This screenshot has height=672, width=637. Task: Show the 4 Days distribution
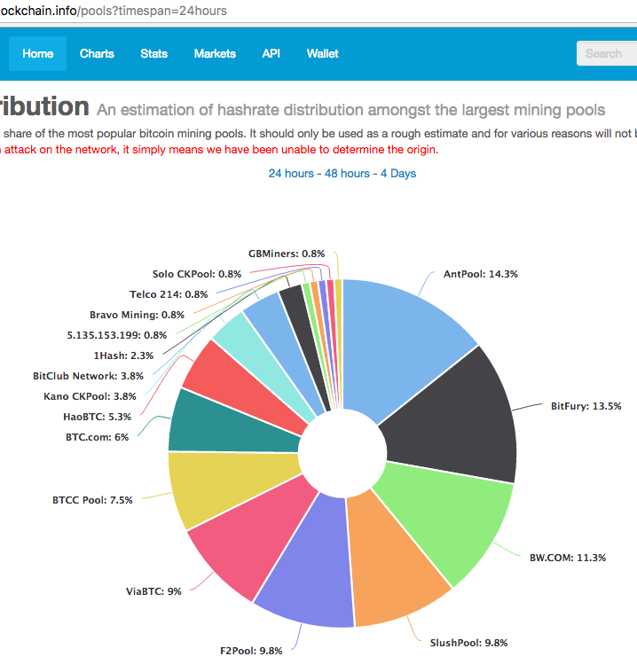coord(398,173)
